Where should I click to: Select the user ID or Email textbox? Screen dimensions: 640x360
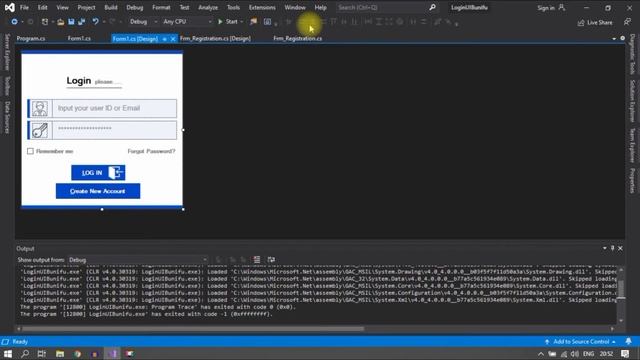point(115,108)
